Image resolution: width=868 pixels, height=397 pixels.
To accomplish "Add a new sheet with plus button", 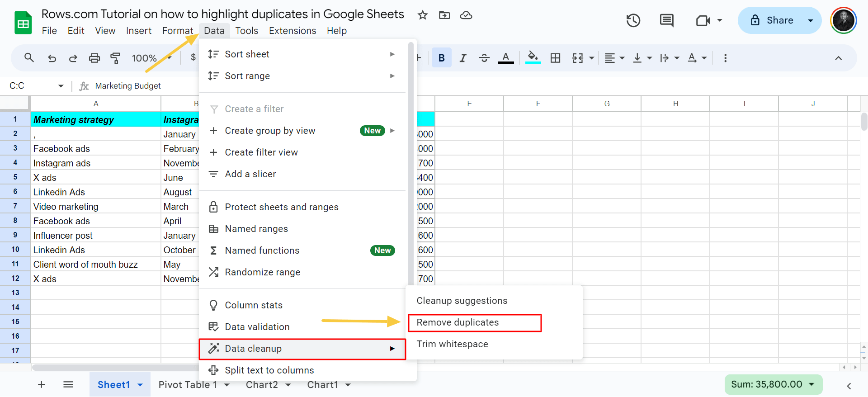I will pos(42,384).
